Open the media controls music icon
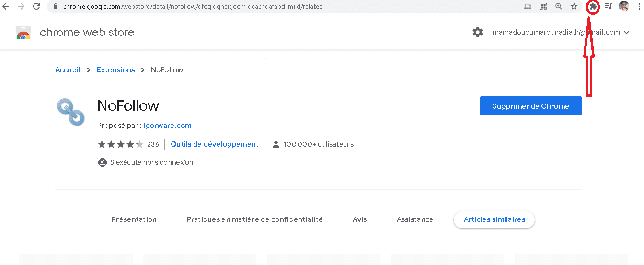The width and height of the screenshot is (644, 265). pyautogui.click(x=609, y=6)
